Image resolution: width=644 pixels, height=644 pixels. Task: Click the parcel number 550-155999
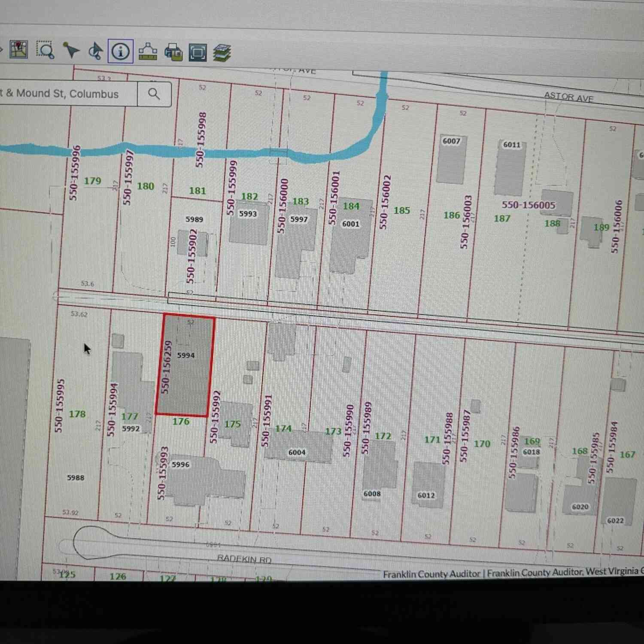click(x=232, y=188)
